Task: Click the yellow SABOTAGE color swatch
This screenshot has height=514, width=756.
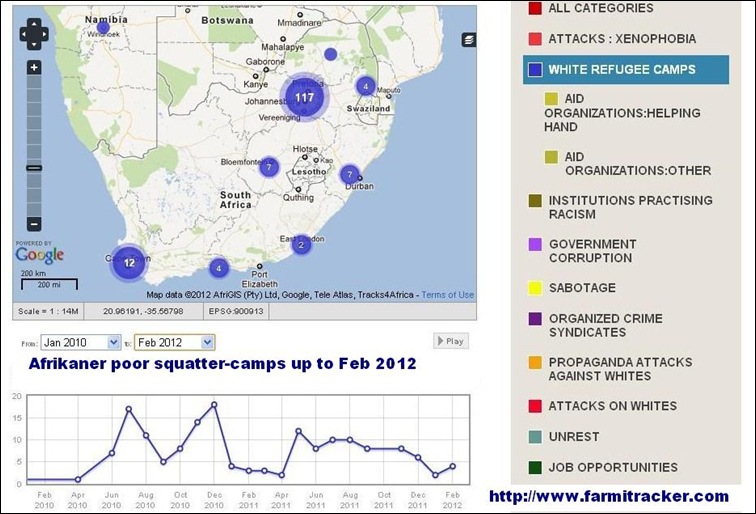Action: [x=535, y=288]
